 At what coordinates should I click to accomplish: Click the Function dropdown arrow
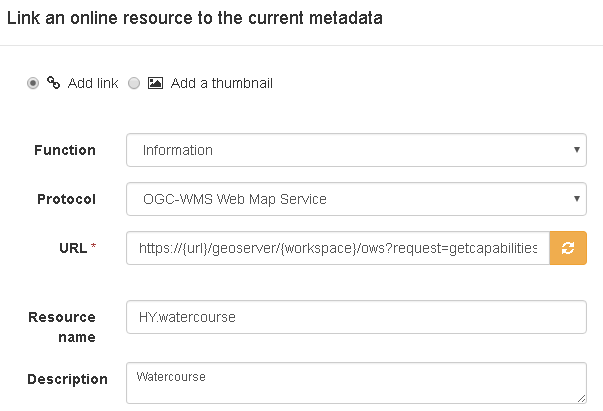point(576,150)
